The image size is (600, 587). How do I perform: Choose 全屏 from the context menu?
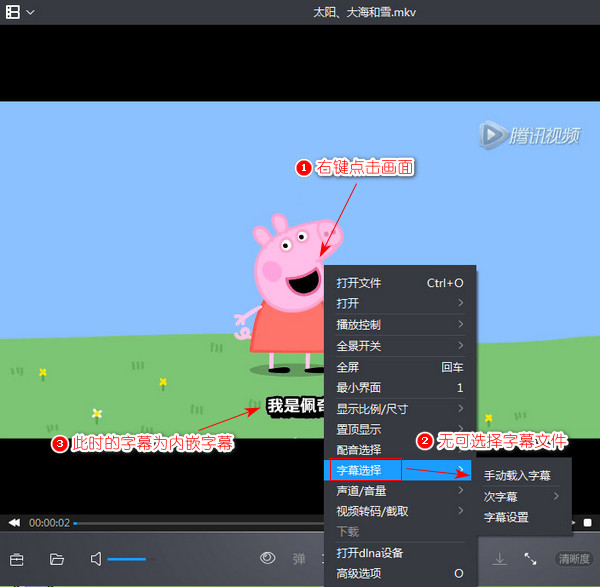click(x=400, y=367)
